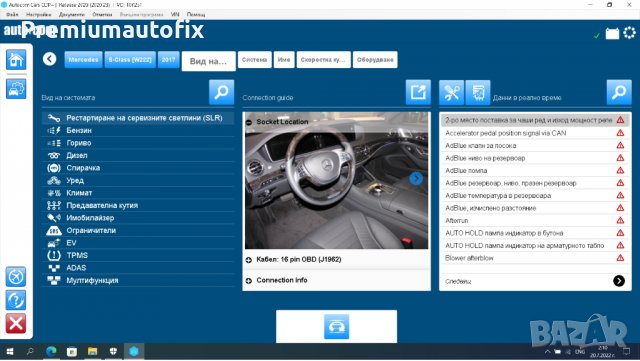Show next socket location image
The width and height of the screenshot is (640, 361).
click(x=416, y=178)
